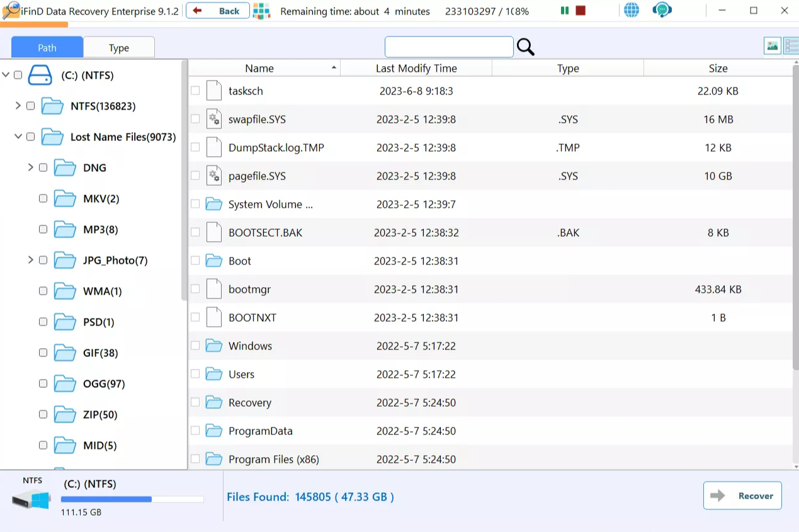The image size is (799, 532).
Task: Click the 433.84 KB size value
Action: [x=718, y=290]
